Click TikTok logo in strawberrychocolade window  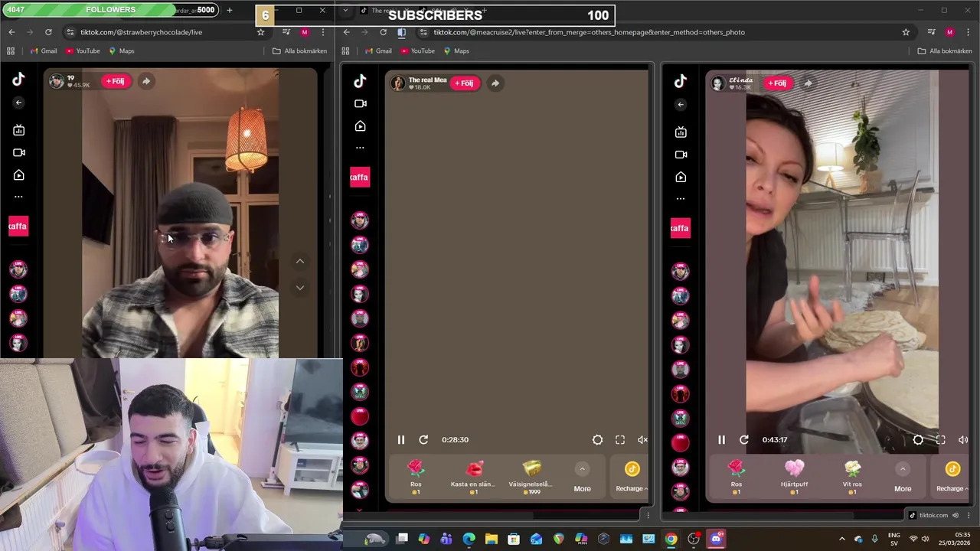click(18, 79)
